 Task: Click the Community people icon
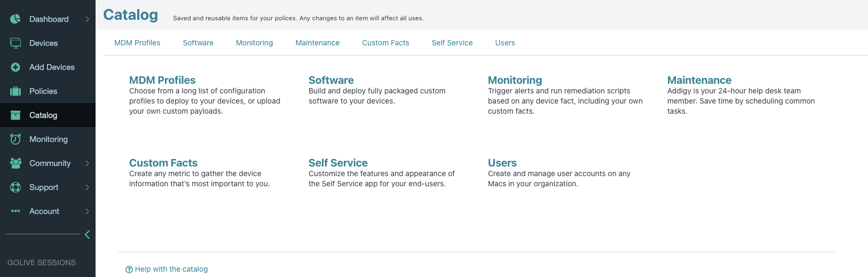click(x=15, y=163)
